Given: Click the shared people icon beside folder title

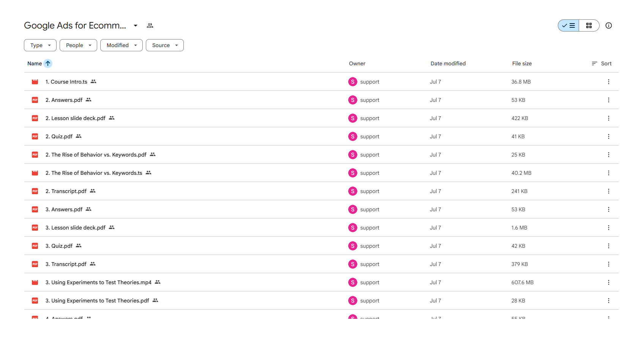Looking at the screenshot, I should pos(150,25).
